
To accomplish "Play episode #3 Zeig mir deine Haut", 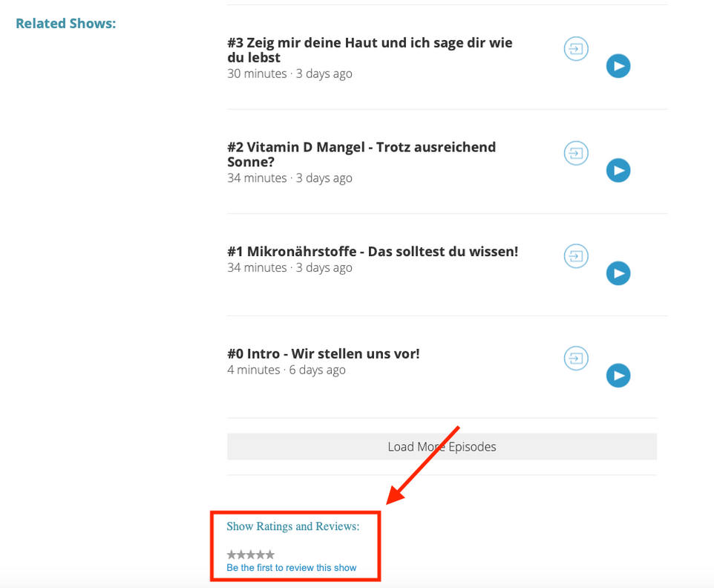I will point(618,66).
